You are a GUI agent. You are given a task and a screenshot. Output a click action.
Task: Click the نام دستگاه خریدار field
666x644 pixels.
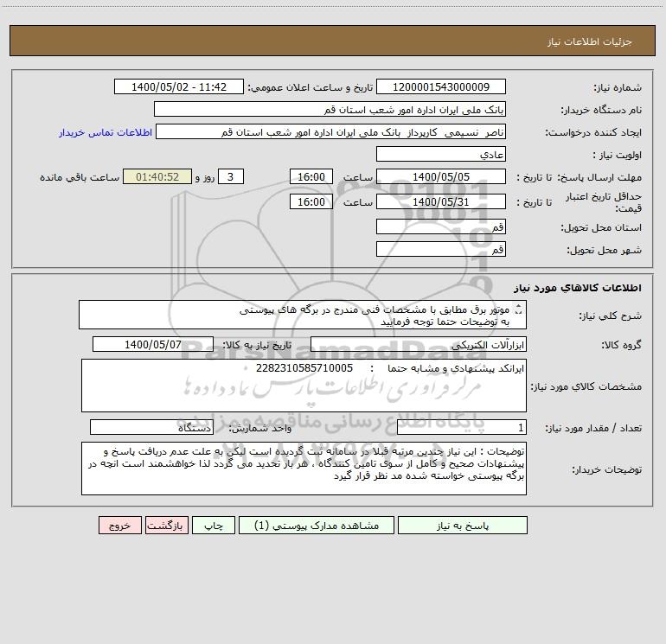click(330, 109)
